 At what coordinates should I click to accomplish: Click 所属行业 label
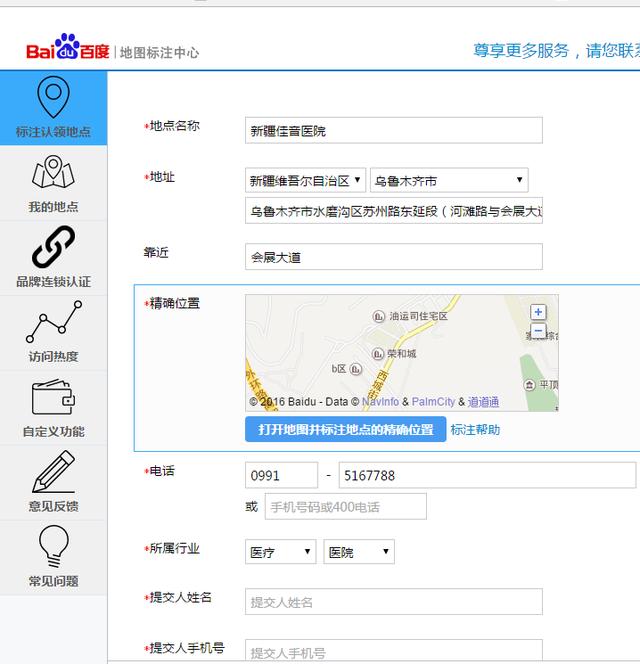(x=175, y=549)
